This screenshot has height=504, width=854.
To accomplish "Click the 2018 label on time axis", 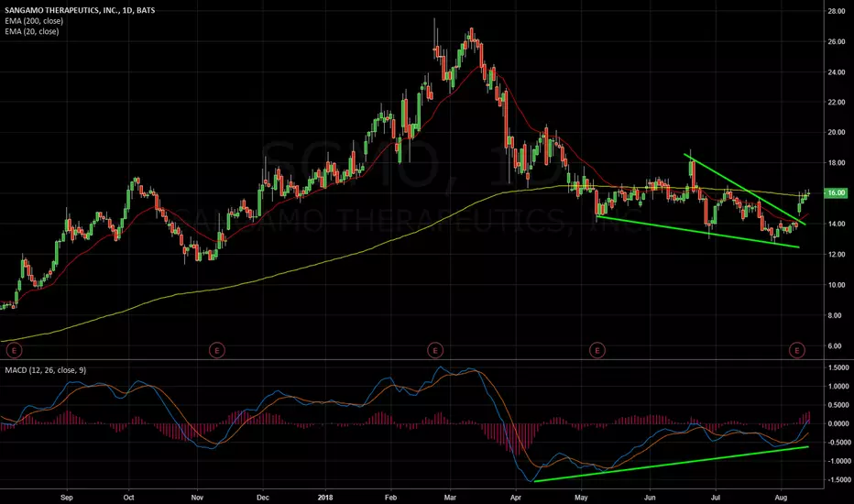I will pyautogui.click(x=324, y=497).
